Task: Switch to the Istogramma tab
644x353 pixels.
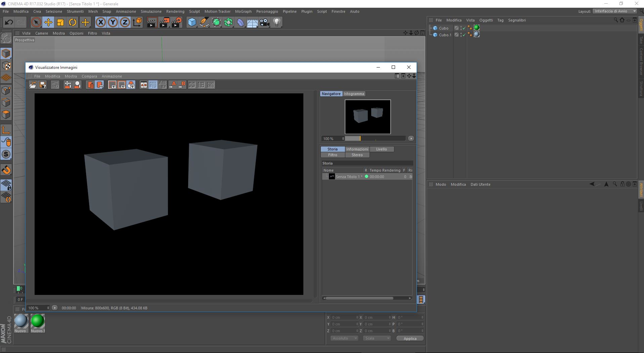Action: click(354, 94)
